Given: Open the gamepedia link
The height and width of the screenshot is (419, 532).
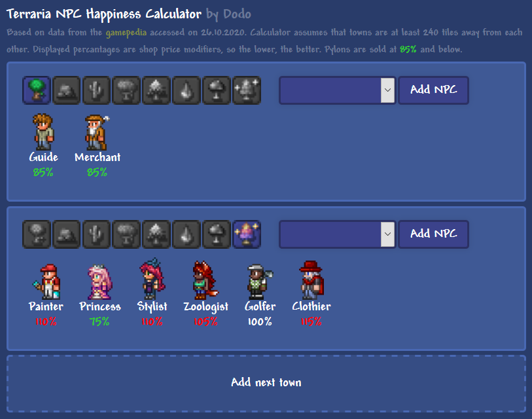Looking at the screenshot, I should (x=126, y=33).
